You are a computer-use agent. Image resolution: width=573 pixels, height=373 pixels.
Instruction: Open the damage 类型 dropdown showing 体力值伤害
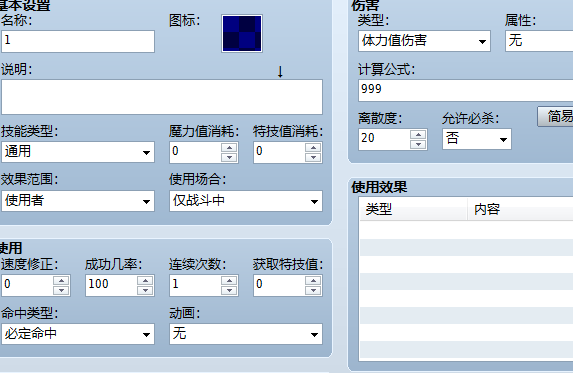424,41
